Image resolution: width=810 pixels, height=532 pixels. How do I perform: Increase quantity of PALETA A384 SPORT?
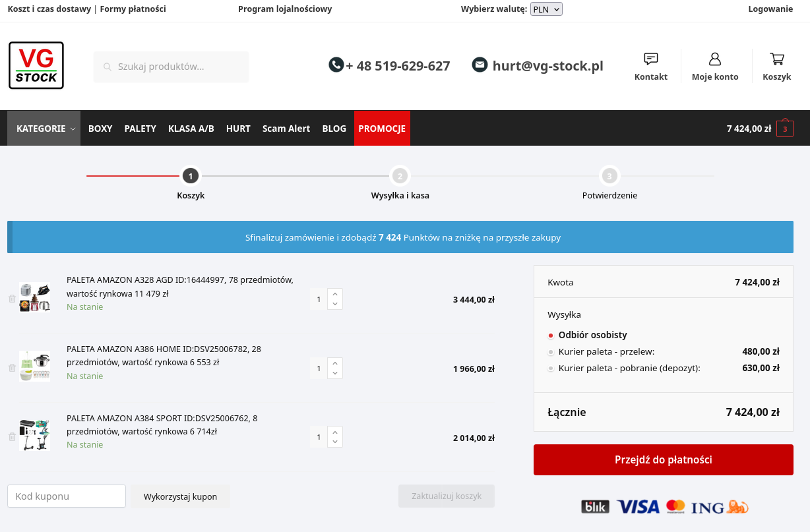point(335,432)
